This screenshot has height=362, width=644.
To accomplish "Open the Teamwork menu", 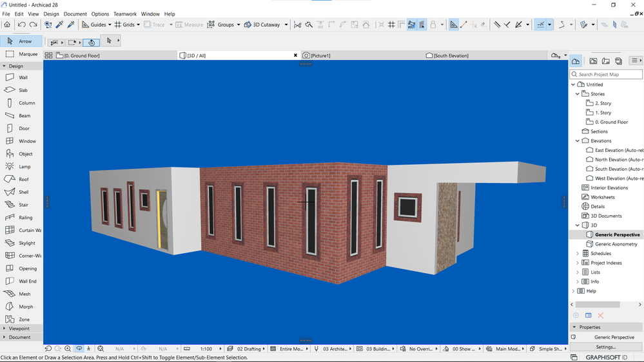I will click(x=125, y=14).
